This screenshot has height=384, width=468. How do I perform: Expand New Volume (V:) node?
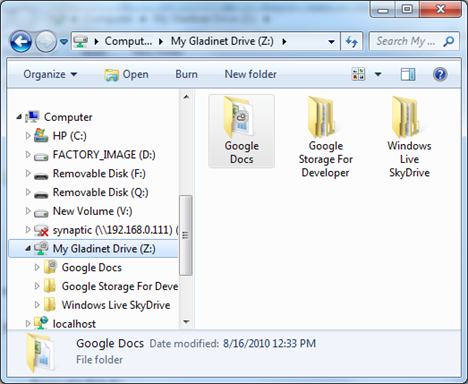click(x=28, y=211)
